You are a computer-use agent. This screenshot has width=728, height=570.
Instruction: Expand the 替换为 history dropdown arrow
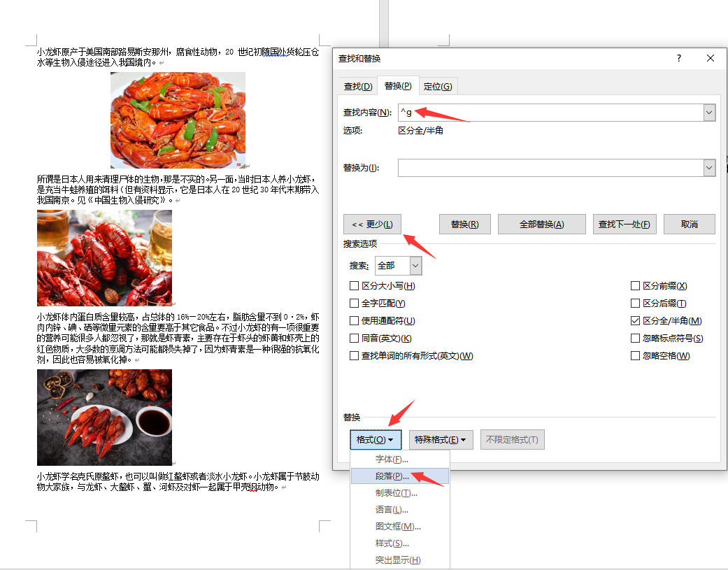(709, 168)
